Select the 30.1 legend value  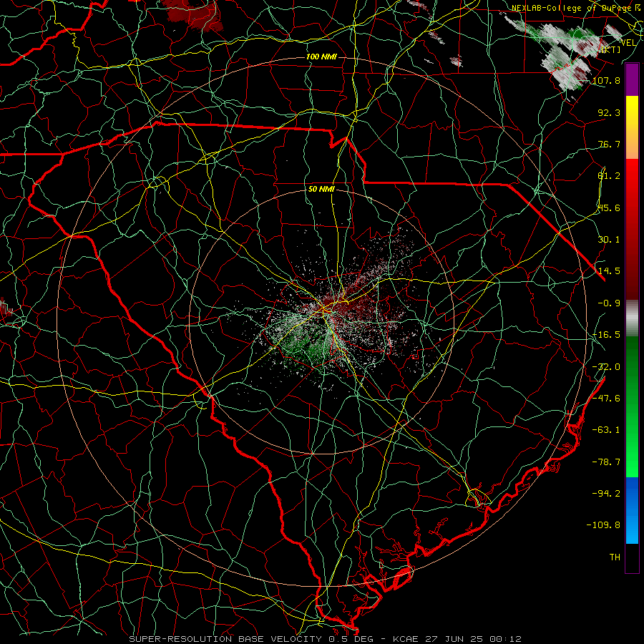point(609,240)
